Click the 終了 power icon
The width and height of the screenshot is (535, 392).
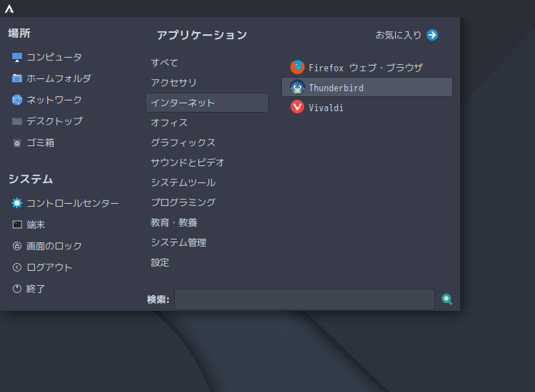[17, 289]
